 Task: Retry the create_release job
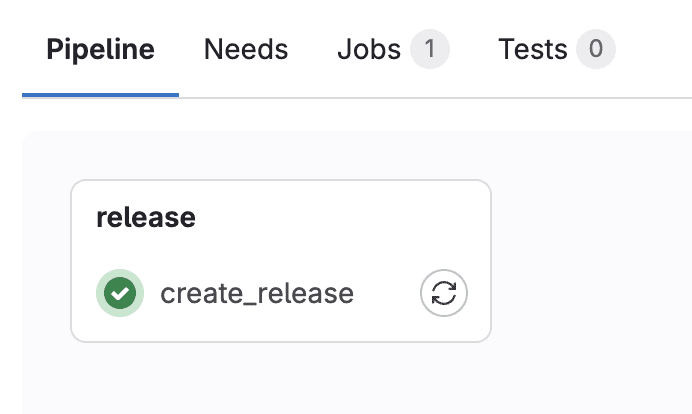tap(444, 293)
